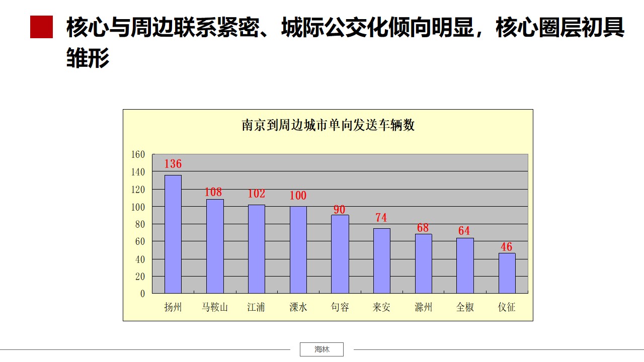Image resolution: width=644 pixels, height=362 pixels.
Task: Select the 滁州 bar
Action: 423,263
